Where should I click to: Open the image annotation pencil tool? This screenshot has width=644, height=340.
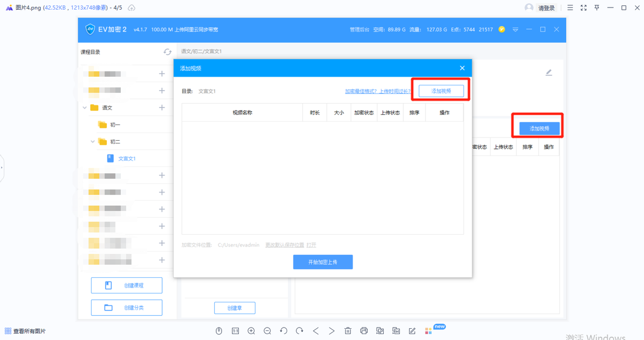[x=412, y=331]
